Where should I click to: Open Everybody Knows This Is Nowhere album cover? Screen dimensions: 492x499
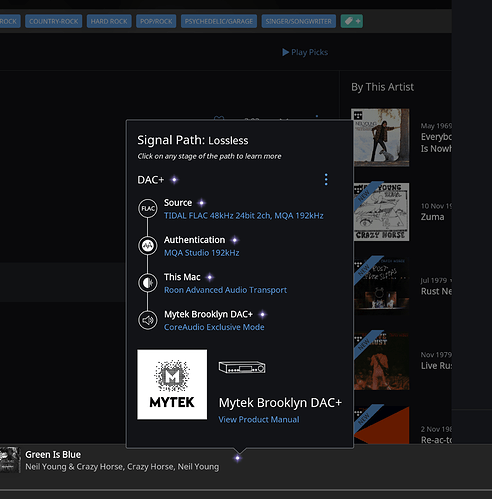(380, 137)
